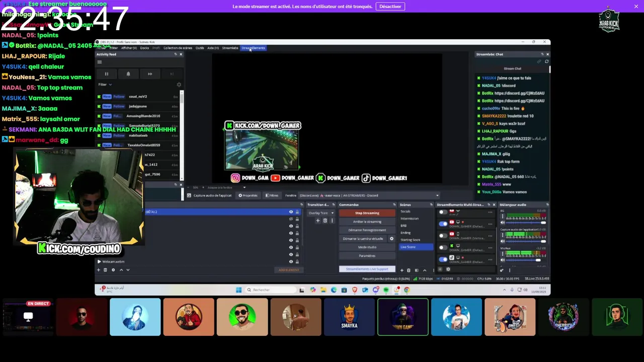Image resolution: width=644 pixels, height=362 pixels.
Task: Show the hidden source with crossed-out eye
Action: click(x=291, y=219)
